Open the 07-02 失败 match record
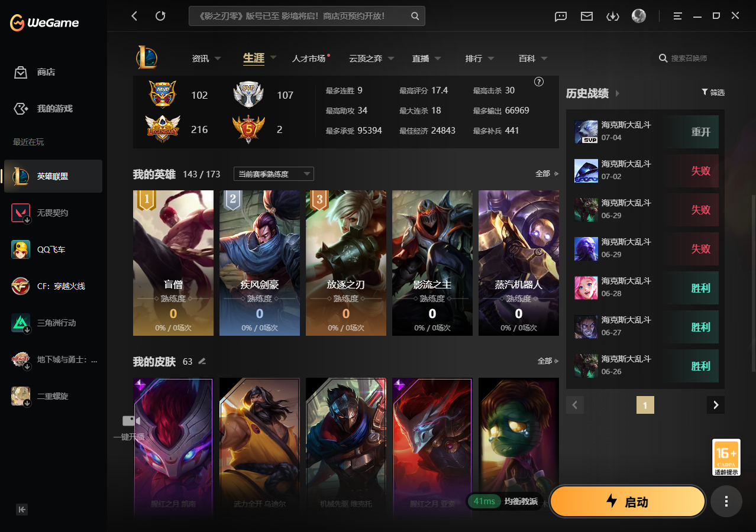 (647, 171)
